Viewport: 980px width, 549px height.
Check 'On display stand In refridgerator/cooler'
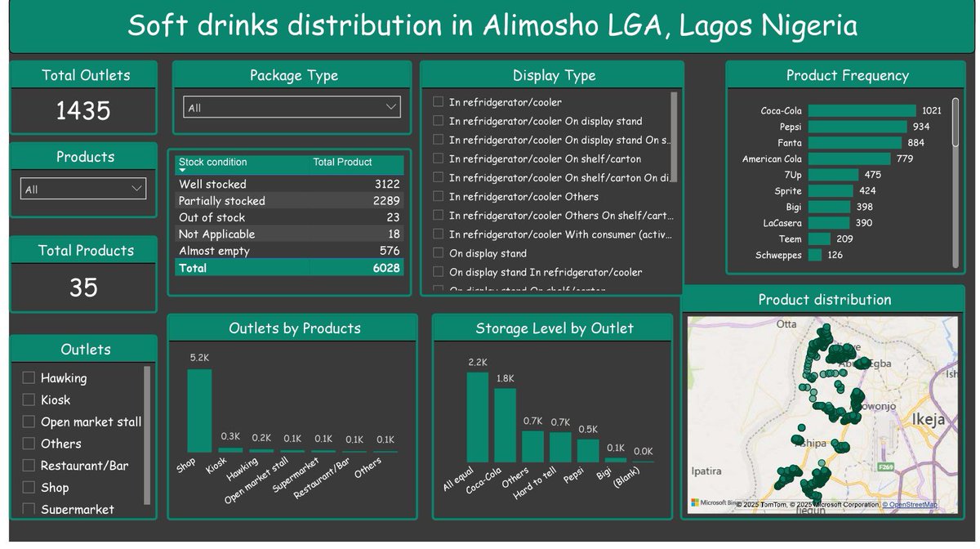click(x=439, y=272)
